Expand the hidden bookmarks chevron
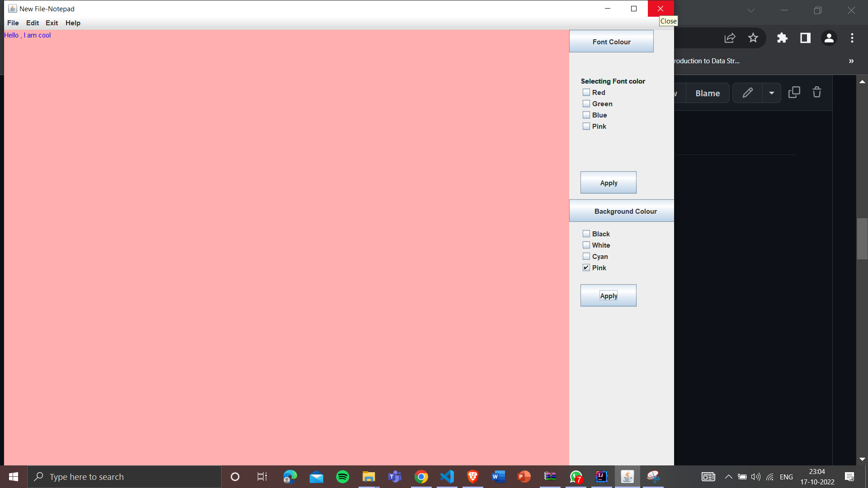The height and width of the screenshot is (488, 868). click(x=851, y=61)
